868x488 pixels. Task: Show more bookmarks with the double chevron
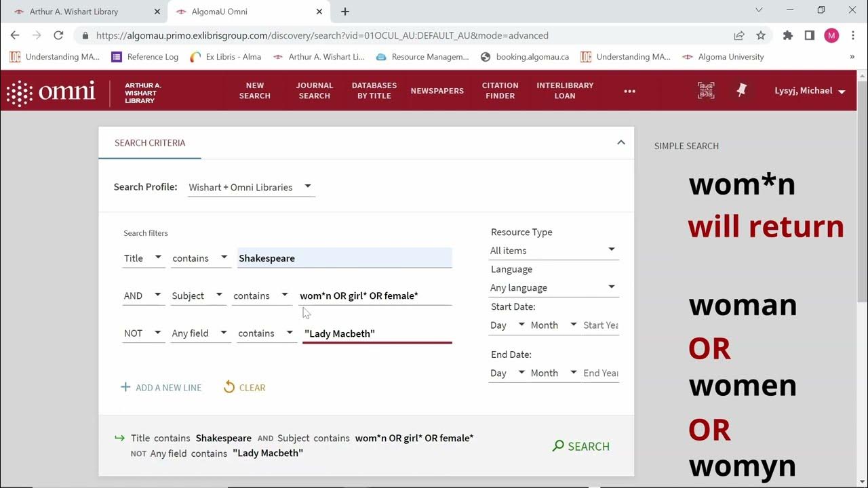click(852, 57)
